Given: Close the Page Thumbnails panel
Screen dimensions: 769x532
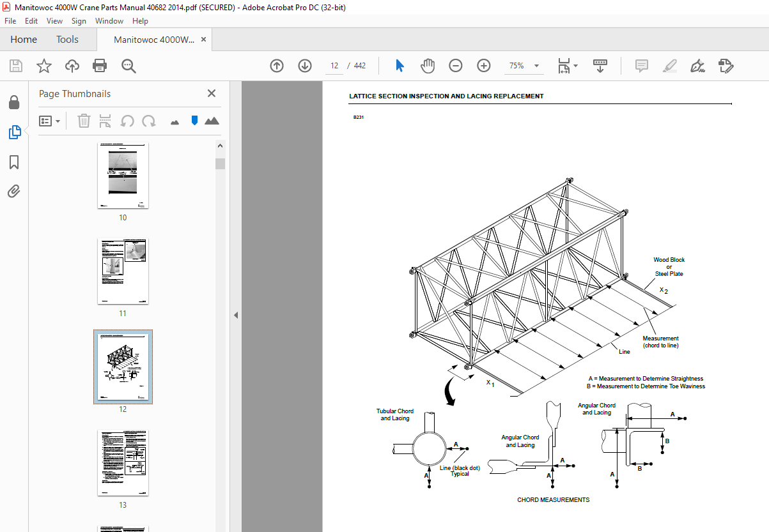Looking at the screenshot, I should [x=212, y=93].
